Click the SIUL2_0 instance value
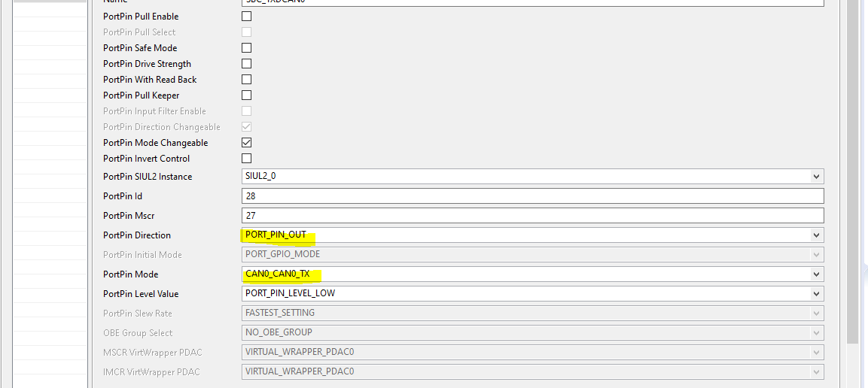The image size is (868, 388). [266, 177]
